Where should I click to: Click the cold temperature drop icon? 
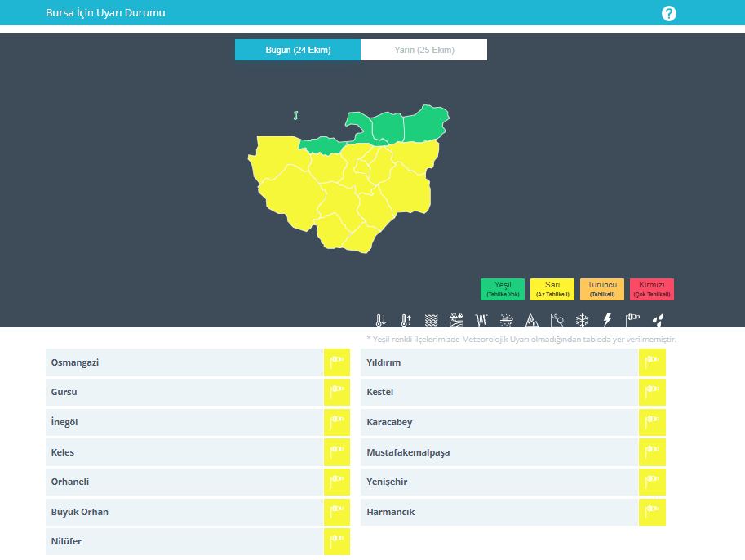(x=380, y=320)
